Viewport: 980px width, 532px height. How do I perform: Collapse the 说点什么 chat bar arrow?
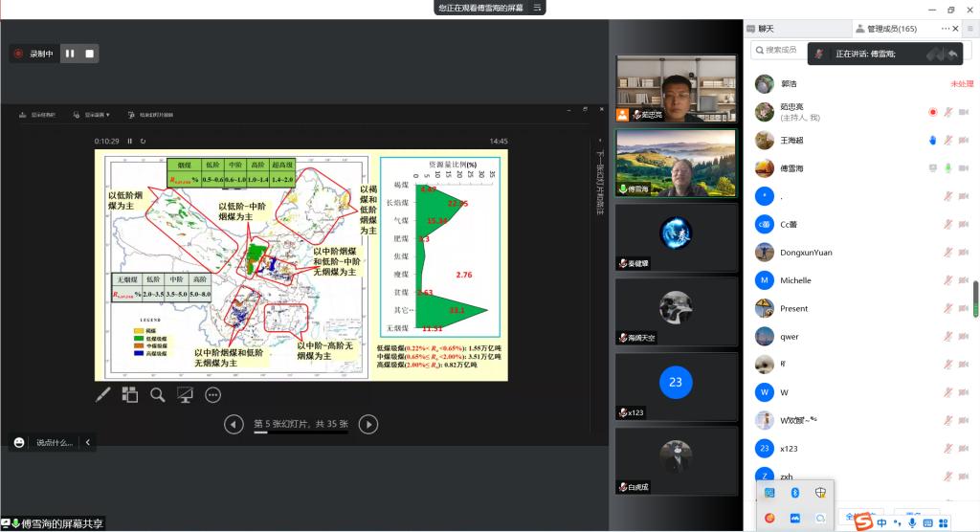88,442
